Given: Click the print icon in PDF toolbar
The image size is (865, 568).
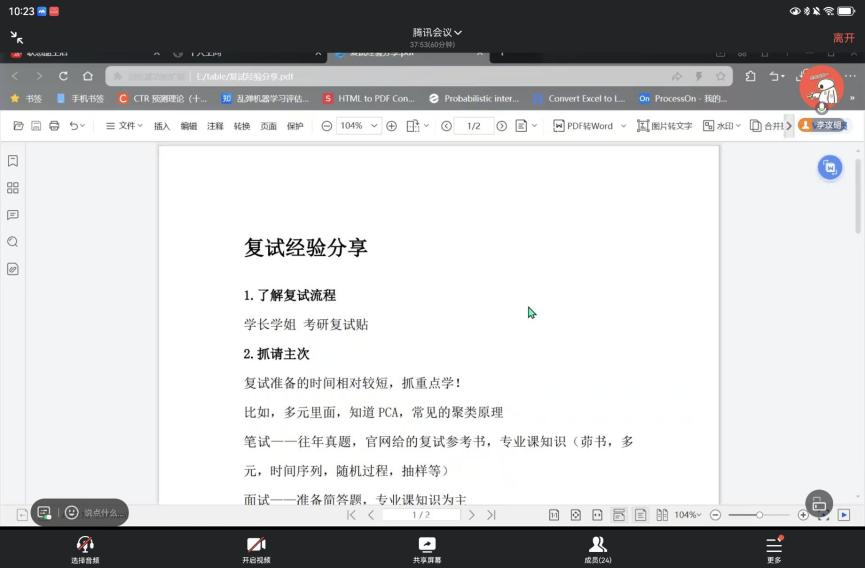Looking at the screenshot, I should pyautogui.click(x=54, y=126).
